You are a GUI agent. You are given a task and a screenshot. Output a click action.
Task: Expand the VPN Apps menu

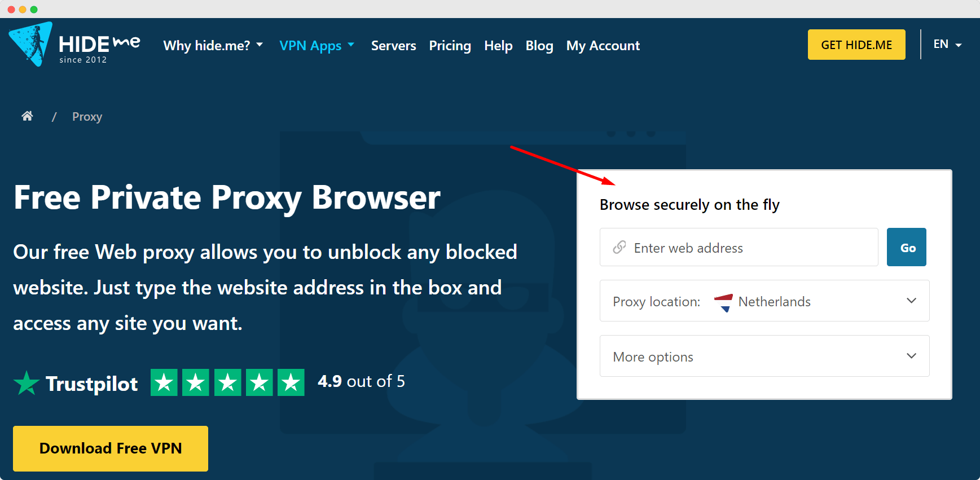317,46
